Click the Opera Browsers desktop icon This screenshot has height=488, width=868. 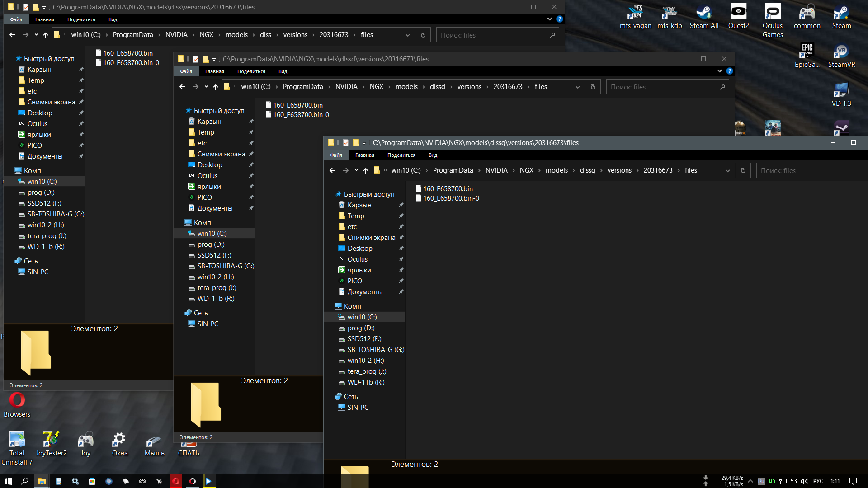(17, 405)
